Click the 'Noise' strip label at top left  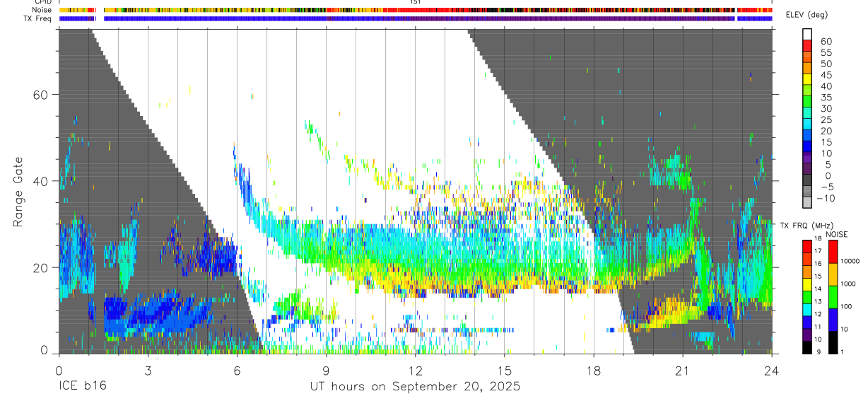coord(41,10)
